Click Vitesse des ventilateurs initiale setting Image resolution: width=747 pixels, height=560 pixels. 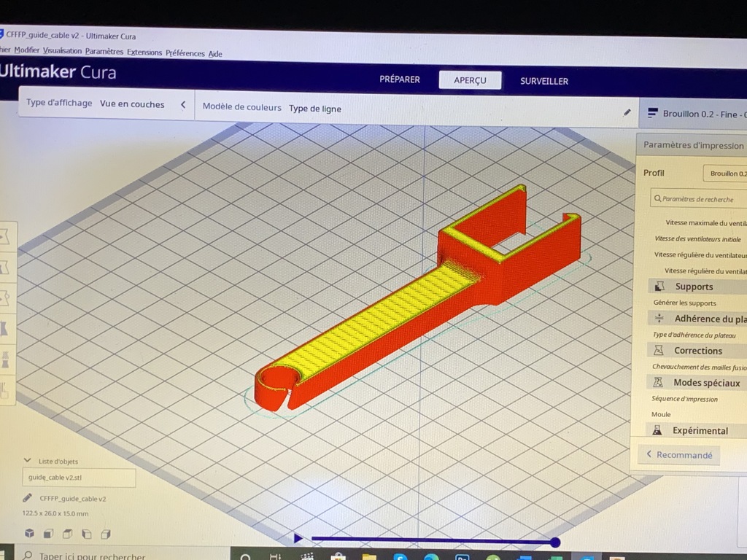[697, 238]
